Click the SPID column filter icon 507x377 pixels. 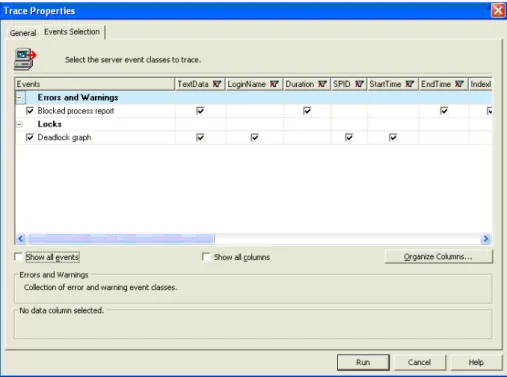pos(359,84)
